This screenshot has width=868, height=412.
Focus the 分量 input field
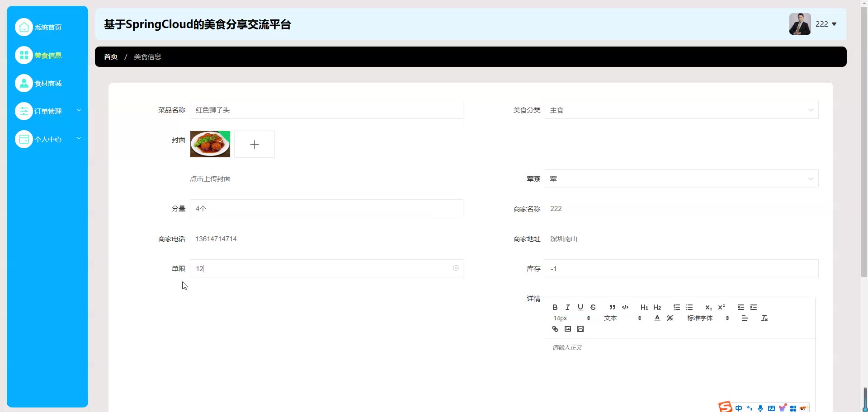coord(326,208)
